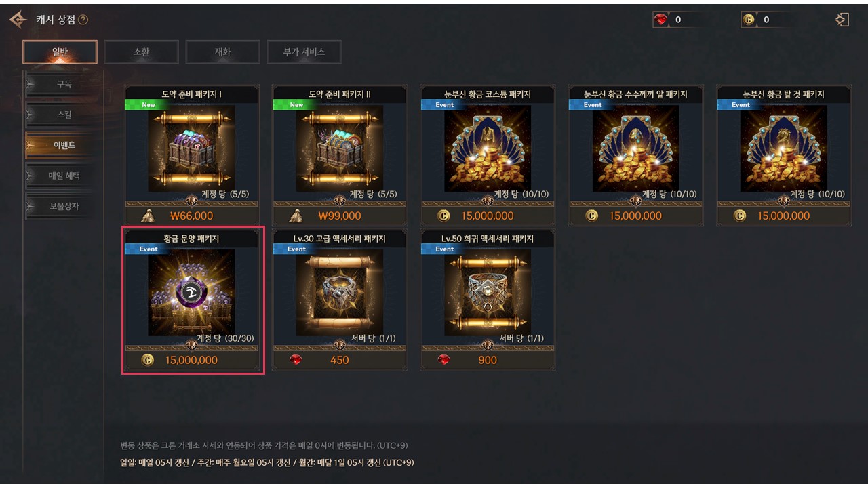Open the 매일 혜택 sidebar category

click(63, 176)
